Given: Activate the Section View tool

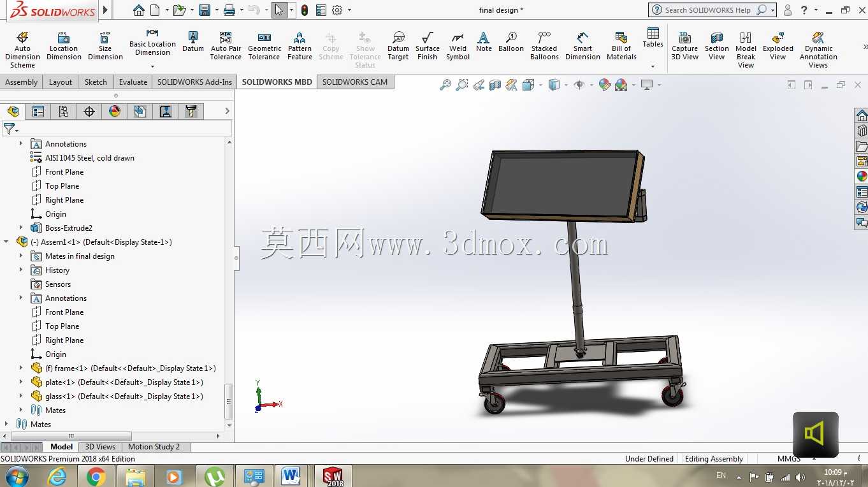Looking at the screenshot, I should click(x=717, y=46).
